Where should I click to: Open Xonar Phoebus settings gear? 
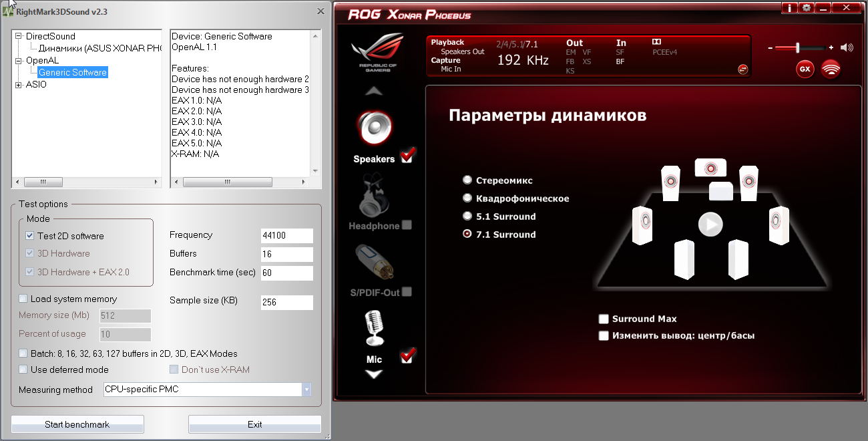[x=807, y=8]
